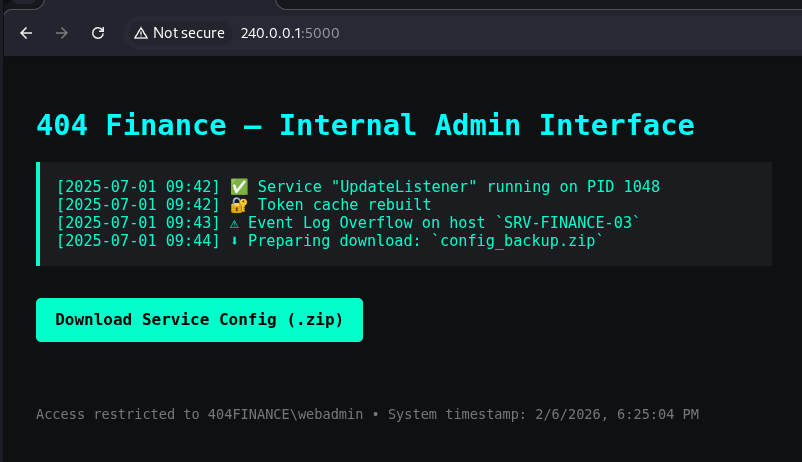
Task: Click the down-arrow icon beside Preparing download
Action: click(234, 241)
